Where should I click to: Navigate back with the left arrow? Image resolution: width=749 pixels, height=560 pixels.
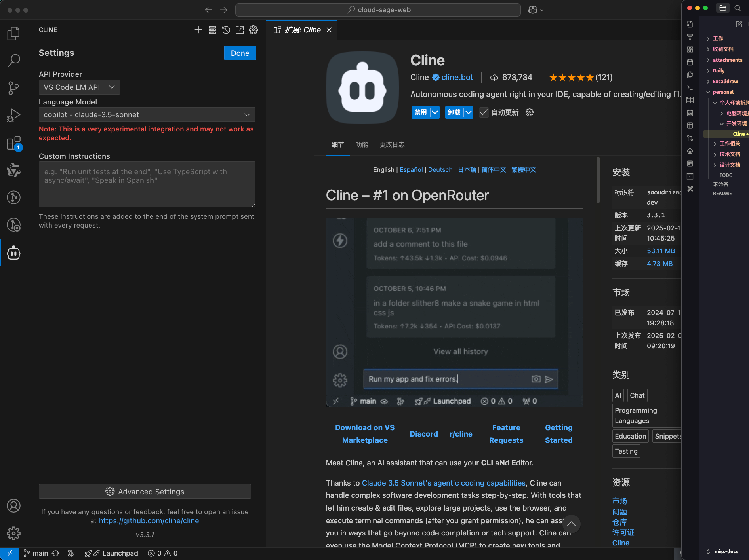click(209, 10)
